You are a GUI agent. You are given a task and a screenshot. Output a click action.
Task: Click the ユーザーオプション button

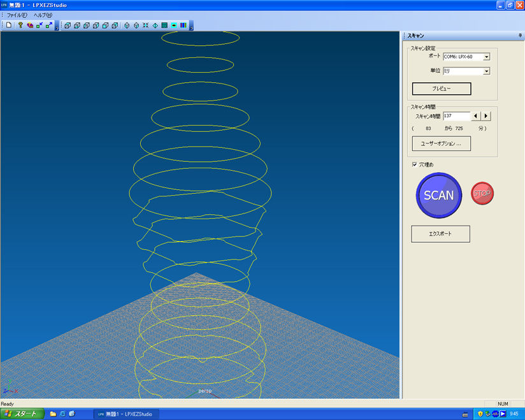441,143
